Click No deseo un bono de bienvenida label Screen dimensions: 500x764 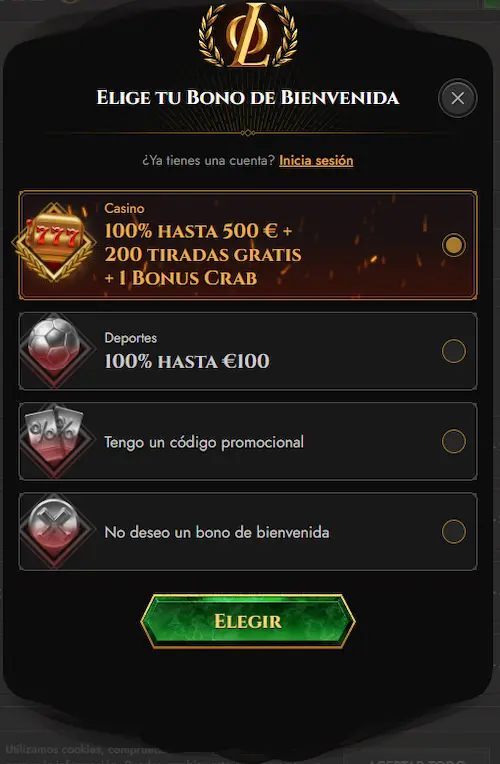[217, 532]
